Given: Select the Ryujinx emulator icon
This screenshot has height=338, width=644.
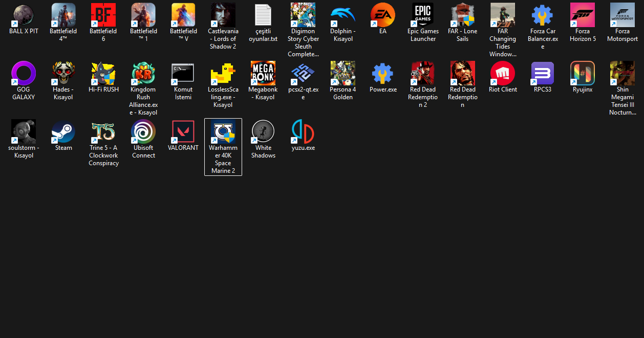Looking at the screenshot, I should click(583, 74).
